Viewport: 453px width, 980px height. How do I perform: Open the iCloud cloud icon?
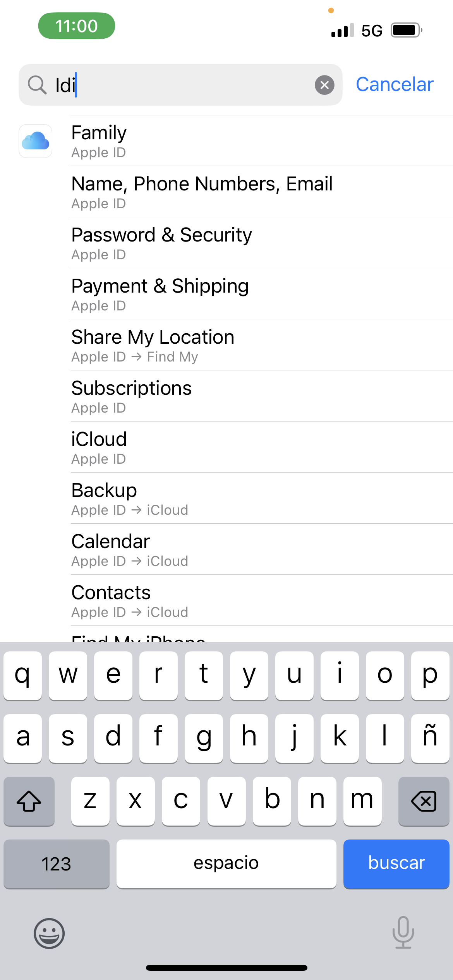[36, 141]
